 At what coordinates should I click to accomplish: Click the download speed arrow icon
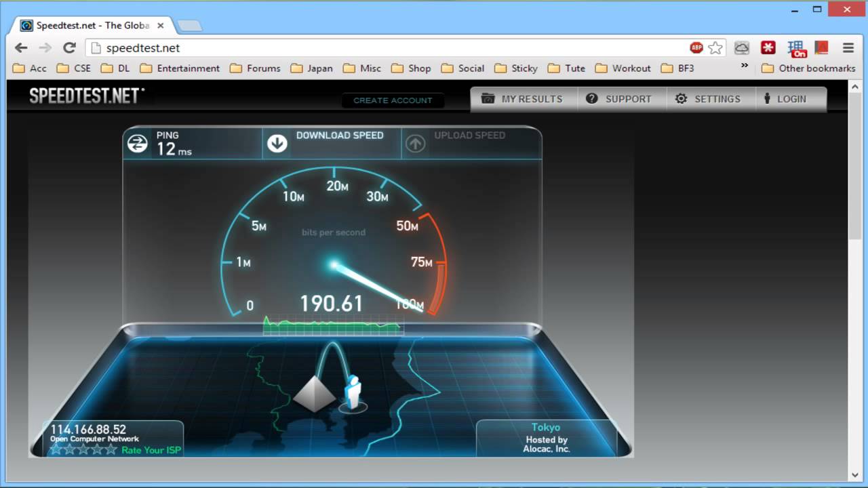click(277, 143)
